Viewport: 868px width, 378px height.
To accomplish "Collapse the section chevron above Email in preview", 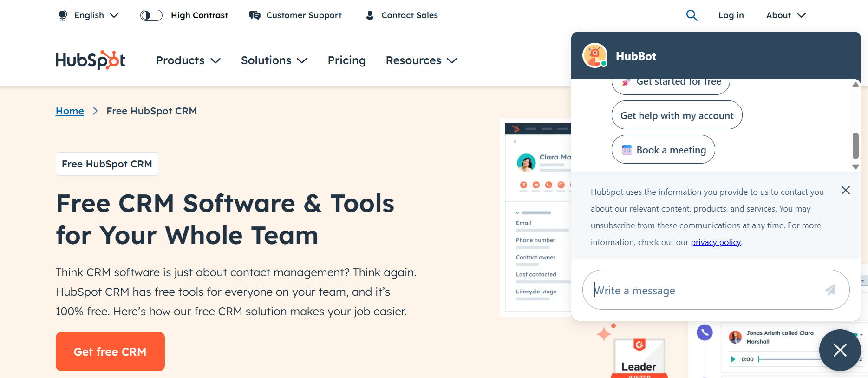I will 518,213.
